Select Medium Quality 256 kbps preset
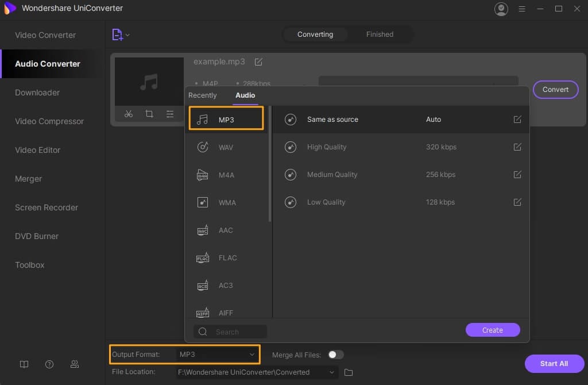The width and height of the screenshot is (588, 385). tap(401, 175)
